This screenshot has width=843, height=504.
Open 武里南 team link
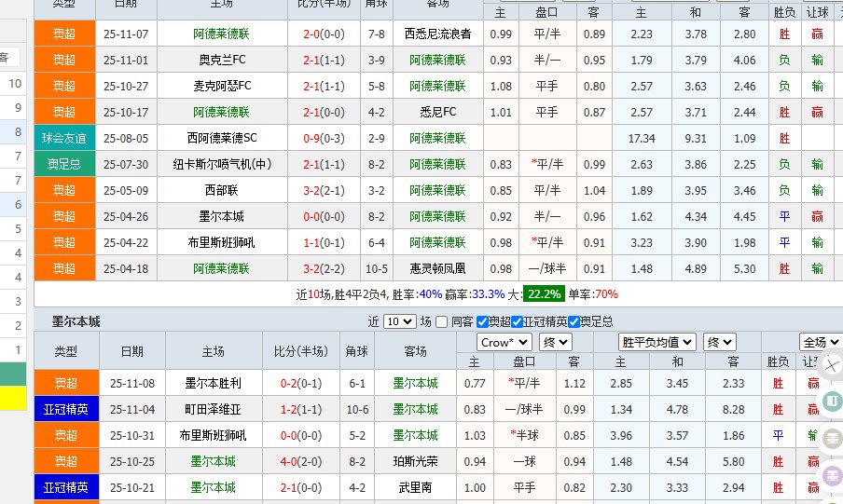pyautogui.click(x=415, y=487)
